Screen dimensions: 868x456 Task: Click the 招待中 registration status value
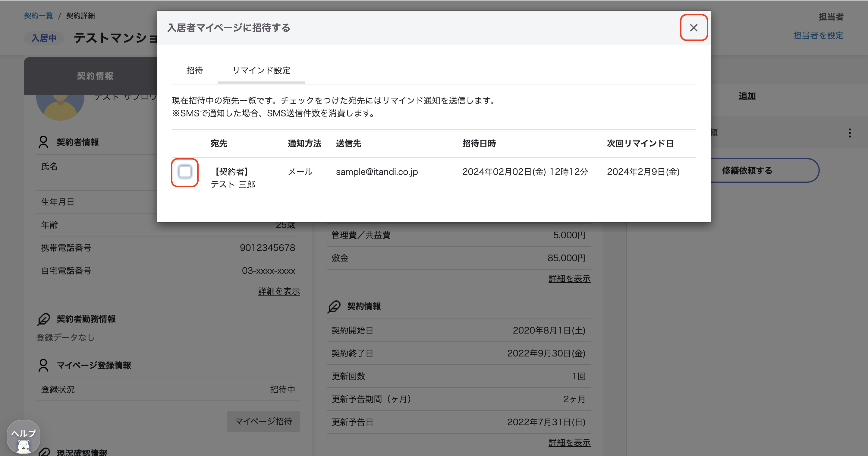click(x=282, y=390)
